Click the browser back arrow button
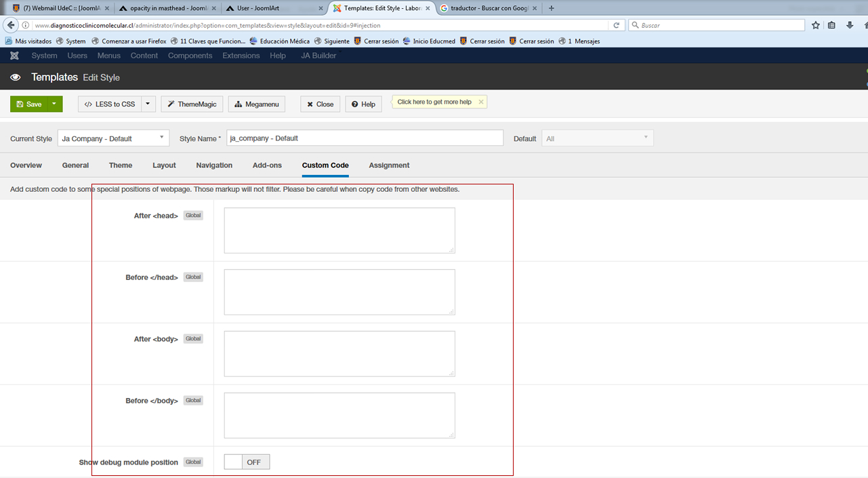Screen dimensions: 868x478 pyautogui.click(x=11, y=25)
